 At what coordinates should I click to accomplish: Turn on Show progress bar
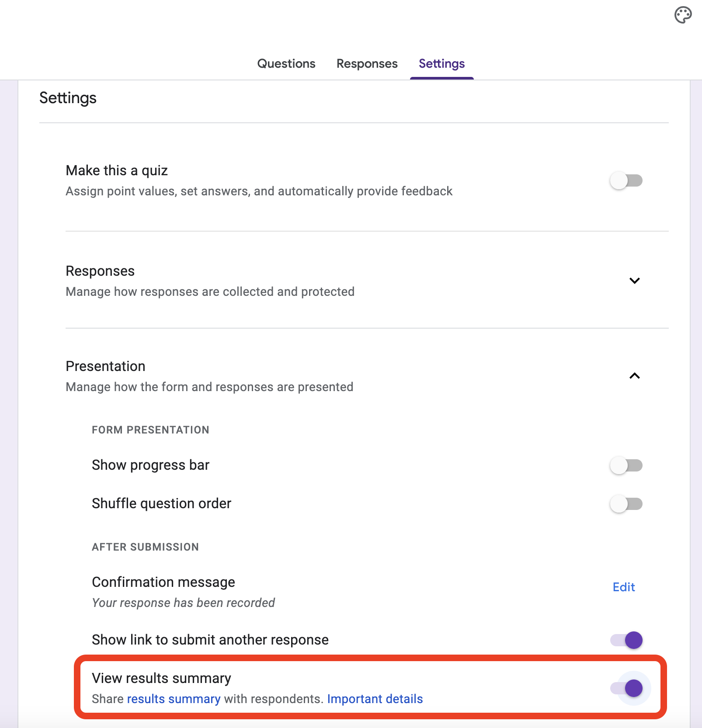[626, 465]
